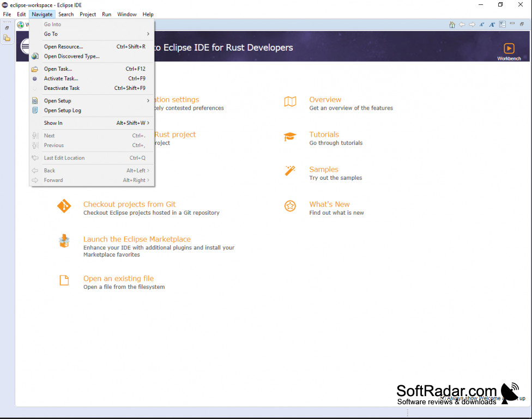The height and width of the screenshot is (419, 532).
Task: Open the Launch the Eclipse Marketplace link
Action: point(137,239)
